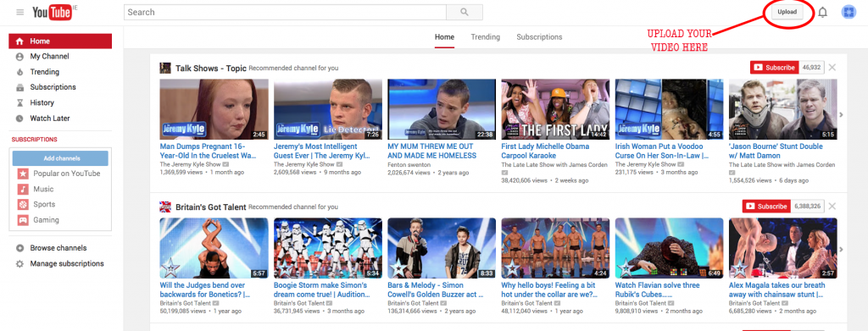Subscribe to Britain's Got Talent channel
The image size is (868, 331).
[766, 206]
